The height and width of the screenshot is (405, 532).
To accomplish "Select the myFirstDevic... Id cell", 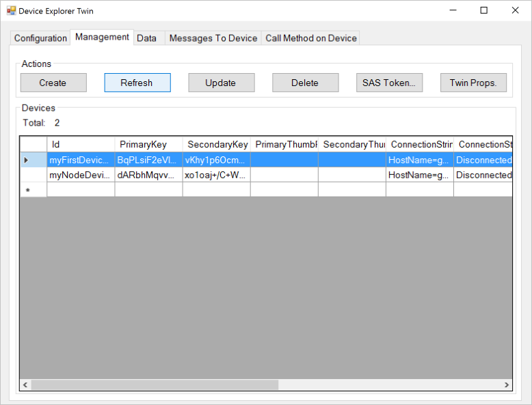I will coord(81,160).
